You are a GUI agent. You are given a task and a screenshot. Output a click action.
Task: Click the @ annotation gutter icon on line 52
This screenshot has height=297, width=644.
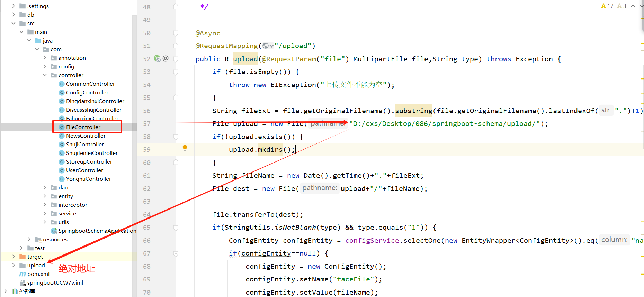[x=166, y=58]
